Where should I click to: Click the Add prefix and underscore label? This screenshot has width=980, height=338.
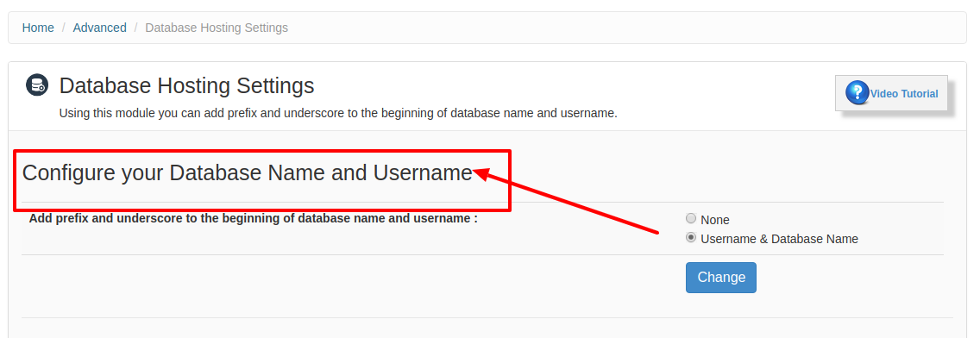tap(253, 219)
